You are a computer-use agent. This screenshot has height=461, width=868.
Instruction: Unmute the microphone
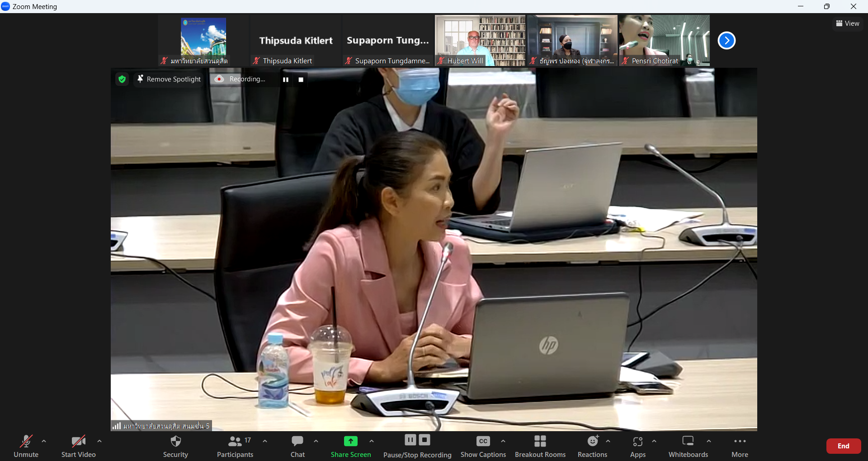click(26, 442)
